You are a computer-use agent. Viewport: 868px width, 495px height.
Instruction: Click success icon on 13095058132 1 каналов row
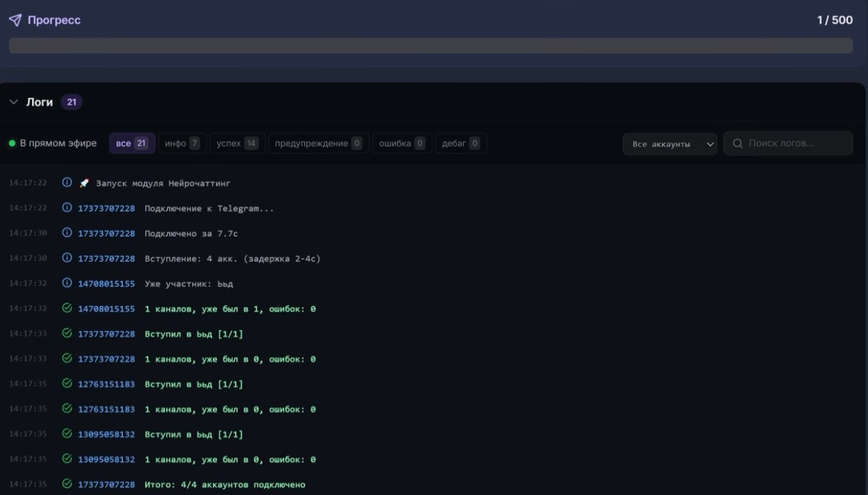pyautogui.click(x=67, y=459)
